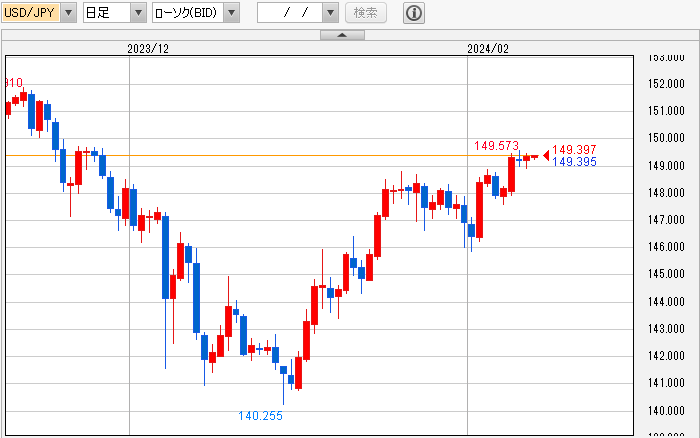Focus the date entry field
Image resolution: width=700 pixels, height=438 pixels.
(x=290, y=13)
